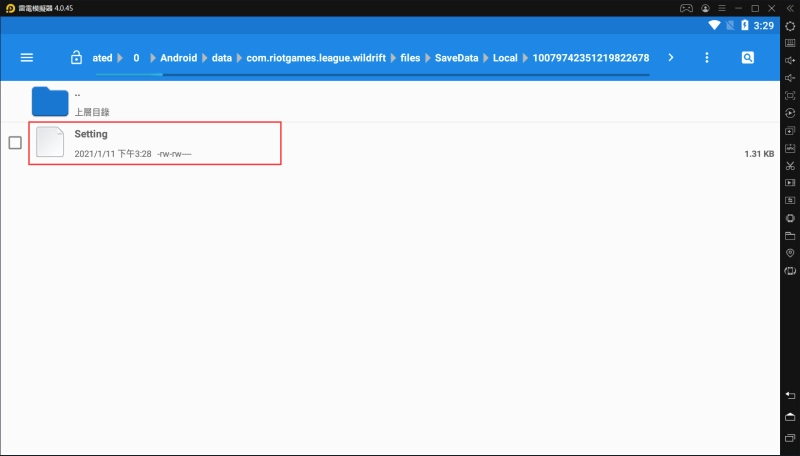
Task: Go to the files breadcrumb segment
Action: pos(410,58)
